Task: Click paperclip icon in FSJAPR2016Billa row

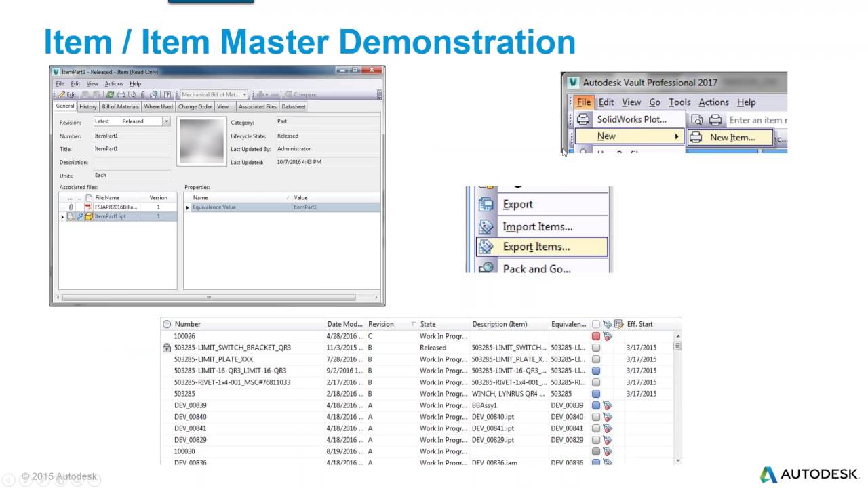Action: 71,207
